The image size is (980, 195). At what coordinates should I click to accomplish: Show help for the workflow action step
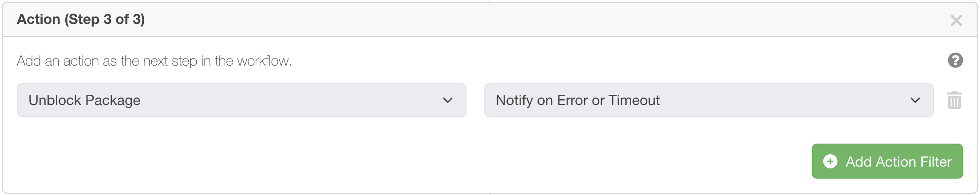pyautogui.click(x=955, y=60)
